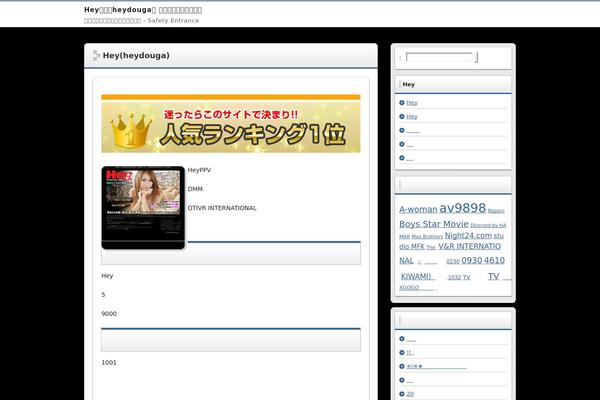
Task: Click the gold crown in the ranking banner
Action: (x=131, y=130)
